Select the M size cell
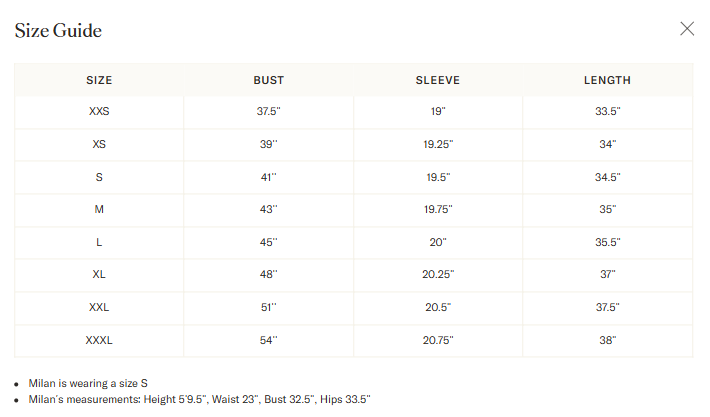Image resolution: width=710 pixels, height=417 pixels. coord(99,209)
